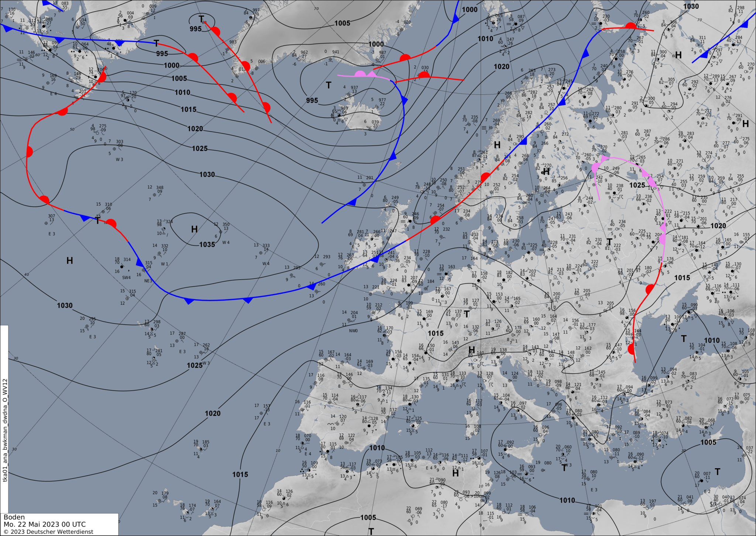Click the 1010 label on the Algerian coast

[x=377, y=448]
